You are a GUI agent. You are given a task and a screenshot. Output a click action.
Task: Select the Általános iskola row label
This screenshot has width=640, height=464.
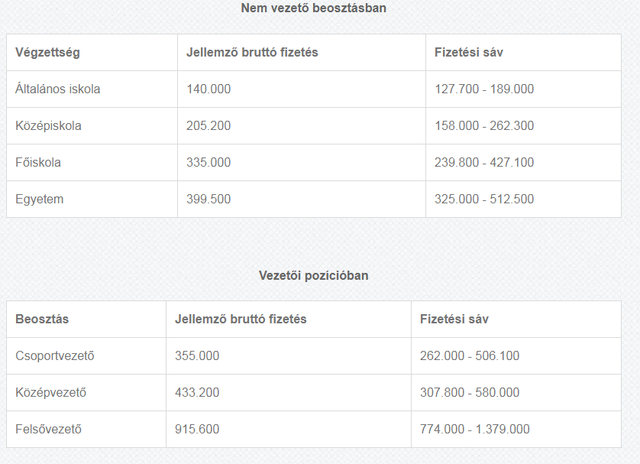point(58,89)
